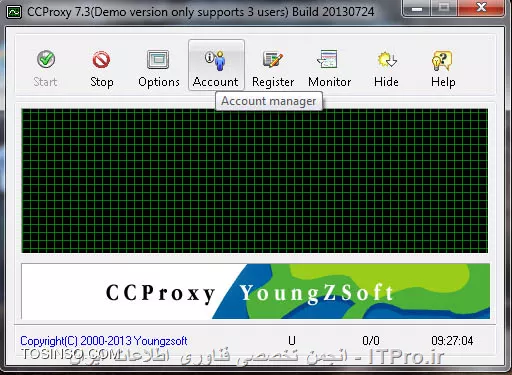Viewport: 512px width, 375px height.
Task: Click the Monitor text label
Action: (x=329, y=82)
